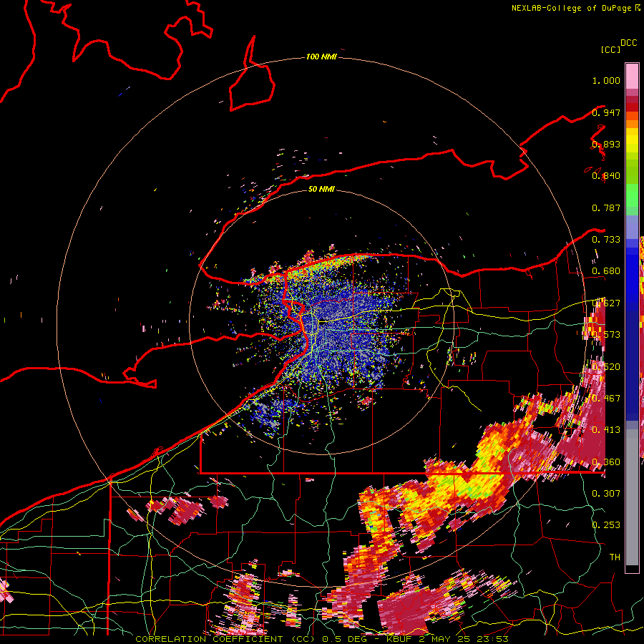Click the gray lower segment of the color bar

click(632, 497)
